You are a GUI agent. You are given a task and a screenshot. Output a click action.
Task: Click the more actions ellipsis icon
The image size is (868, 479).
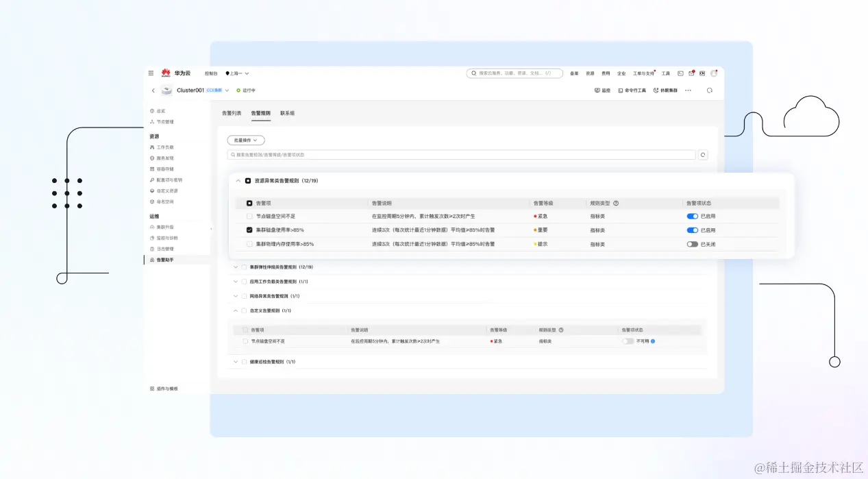688,90
